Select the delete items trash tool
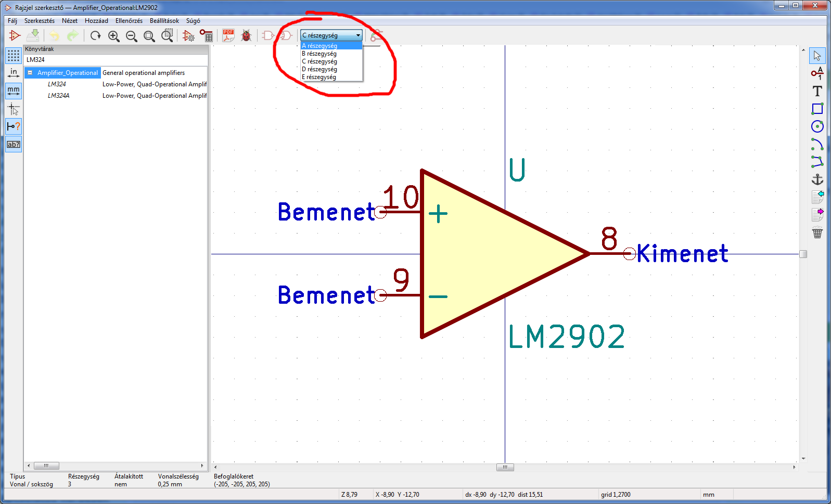The height and width of the screenshot is (504, 831). coord(817,233)
